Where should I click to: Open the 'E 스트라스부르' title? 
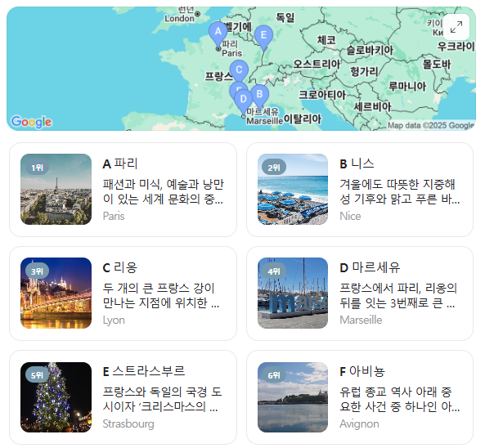coord(144,371)
